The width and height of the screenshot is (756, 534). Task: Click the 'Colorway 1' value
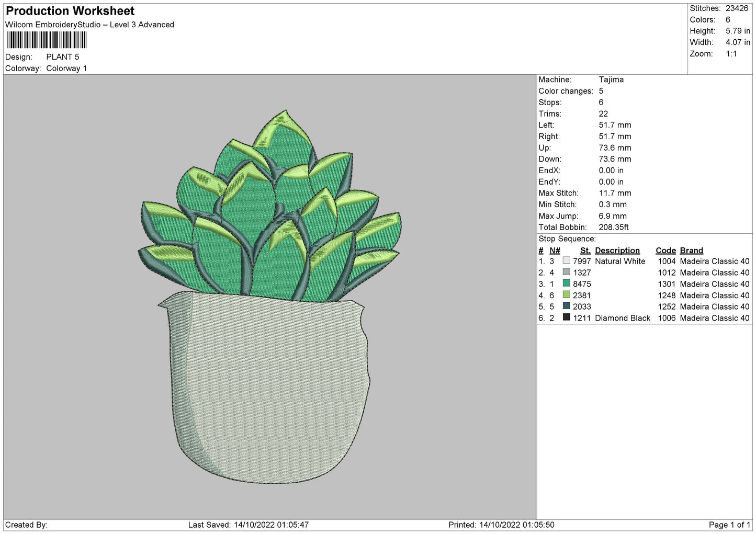pos(66,69)
